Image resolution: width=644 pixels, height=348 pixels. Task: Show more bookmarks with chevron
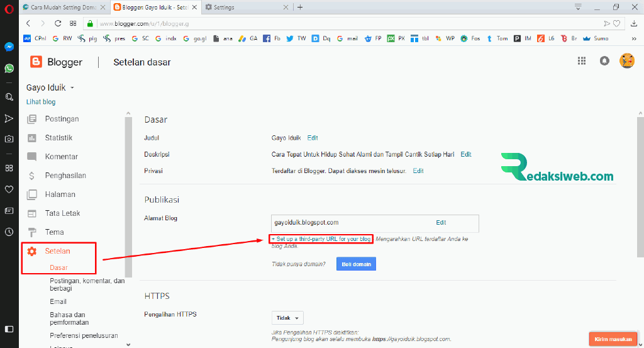tap(634, 38)
